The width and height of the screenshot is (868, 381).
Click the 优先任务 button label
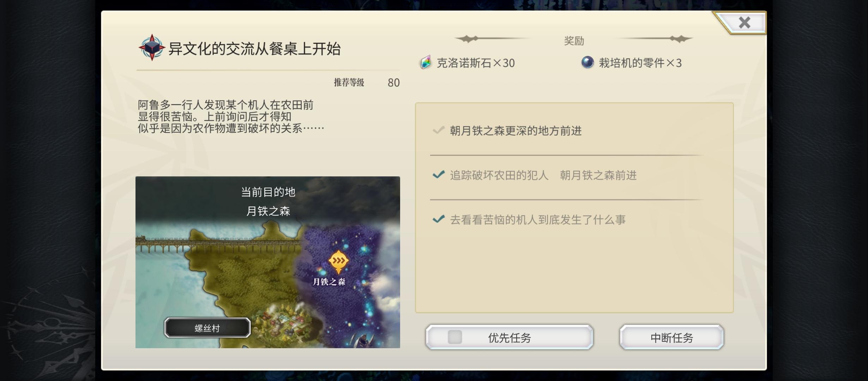click(x=510, y=338)
